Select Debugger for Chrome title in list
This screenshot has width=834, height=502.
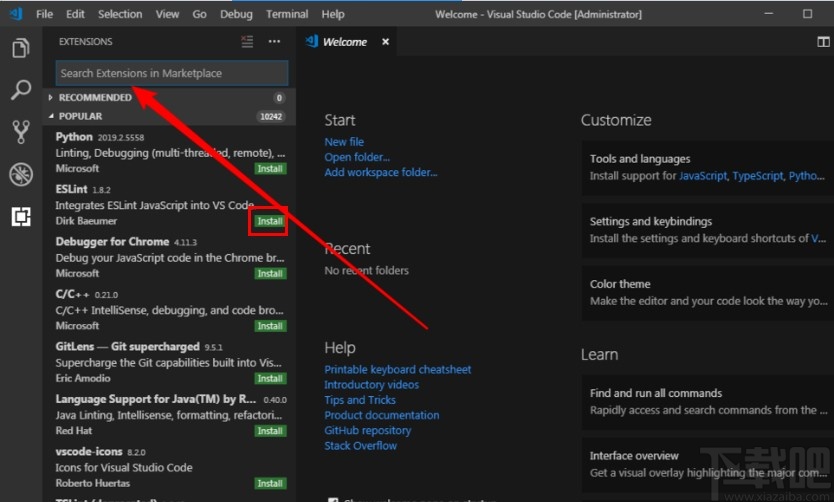[112, 242]
